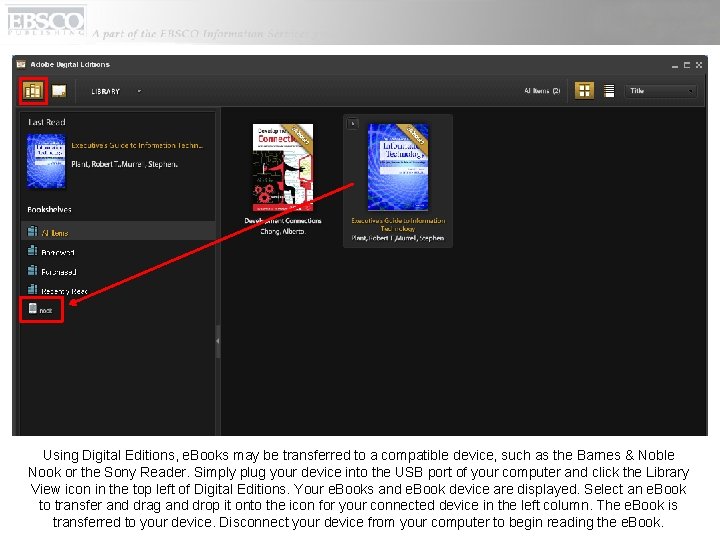The width and height of the screenshot is (720, 540).
Task: Click Adobe Digital Editions app icon
Action: [21, 64]
